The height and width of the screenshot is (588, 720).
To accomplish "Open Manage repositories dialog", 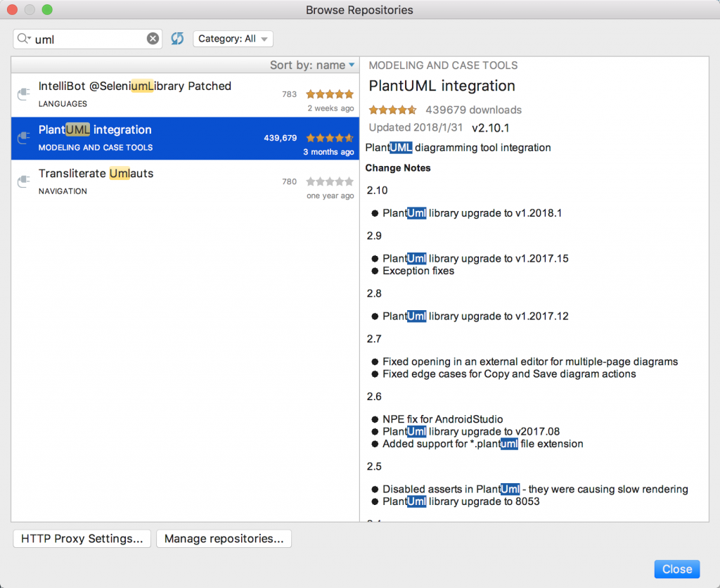I will tap(224, 538).
